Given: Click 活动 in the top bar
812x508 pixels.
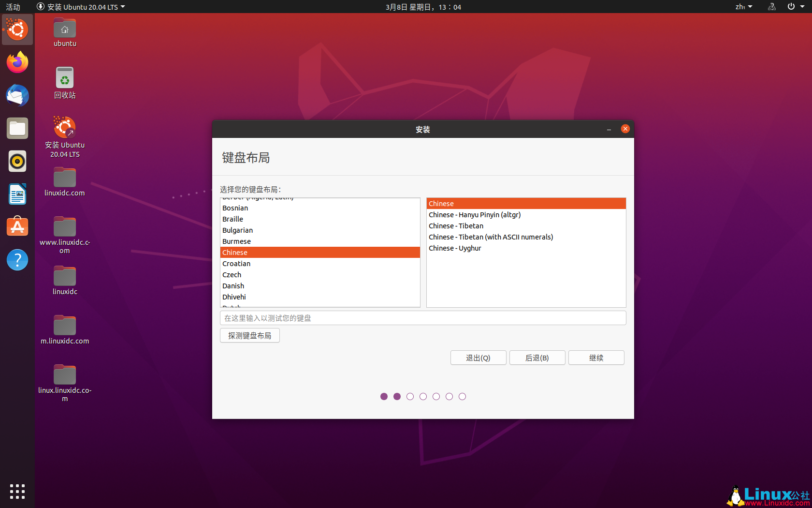Looking at the screenshot, I should (x=13, y=7).
